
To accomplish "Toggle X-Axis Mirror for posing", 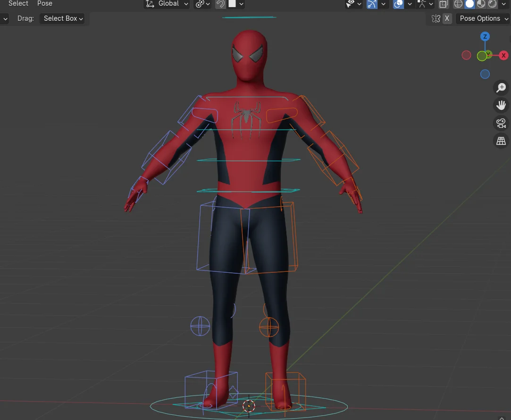I will coord(447,18).
